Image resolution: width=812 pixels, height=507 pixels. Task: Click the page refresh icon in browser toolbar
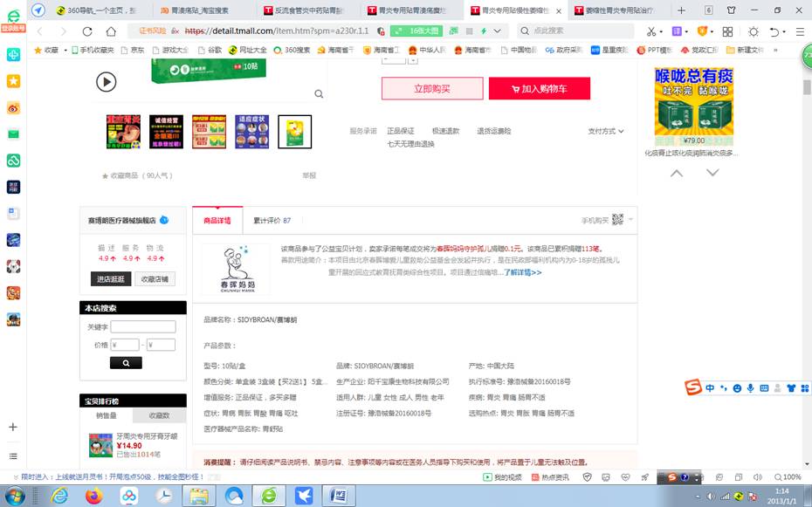coord(86,31)
